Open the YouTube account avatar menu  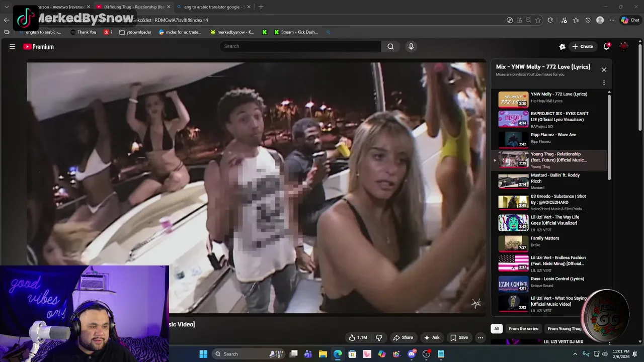tap(624, 46)
